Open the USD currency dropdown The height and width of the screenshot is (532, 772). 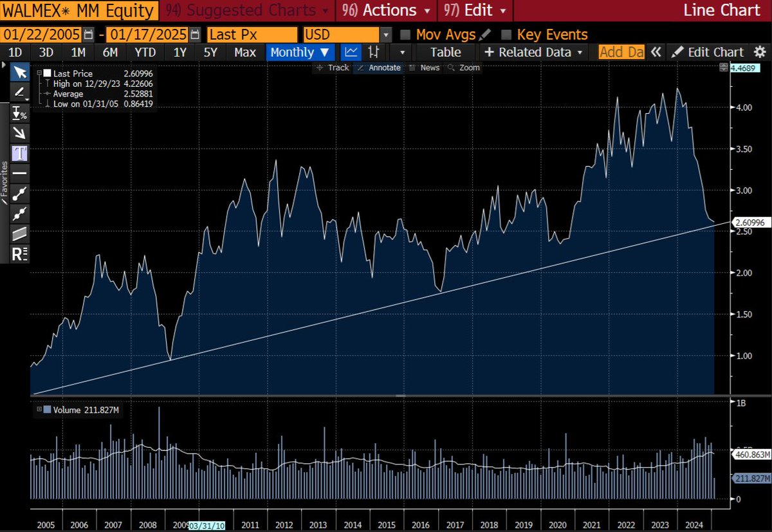click(386, 35)
